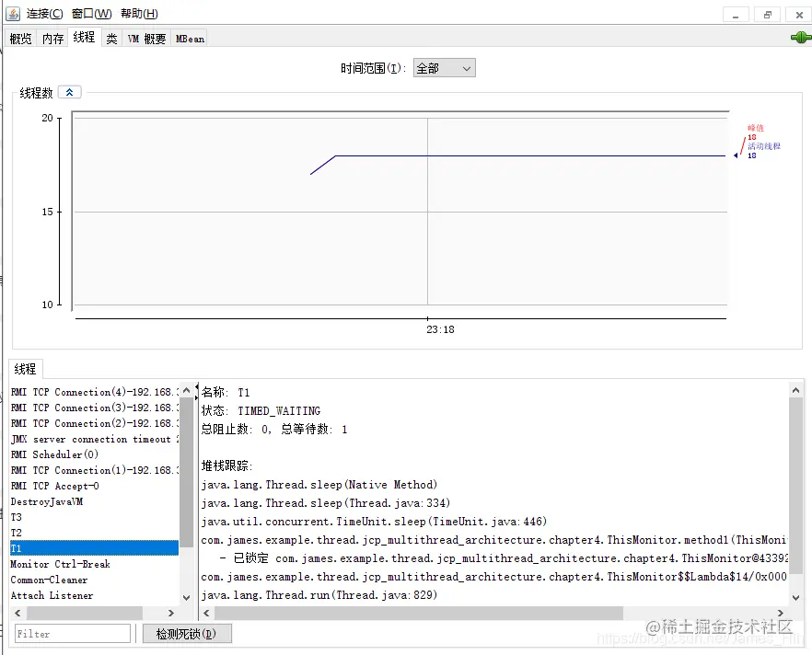
Task: Click thread list scroll up arrow
Action: pos(186,391)
